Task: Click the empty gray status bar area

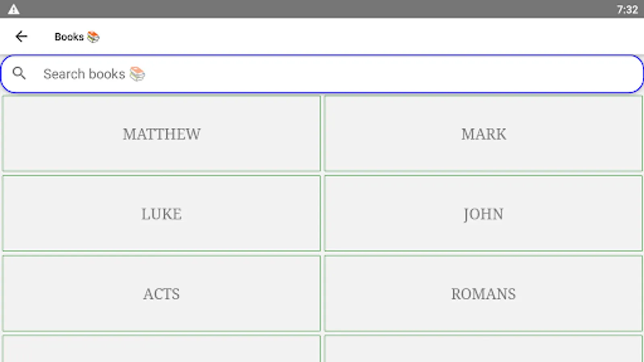Action: click(322, 9)
